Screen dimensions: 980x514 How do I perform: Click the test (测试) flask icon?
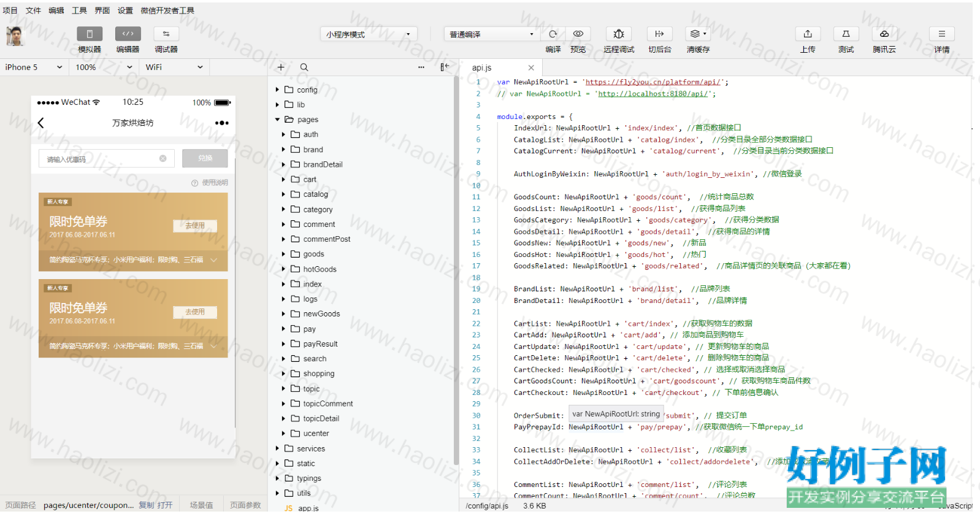point(846,34)
